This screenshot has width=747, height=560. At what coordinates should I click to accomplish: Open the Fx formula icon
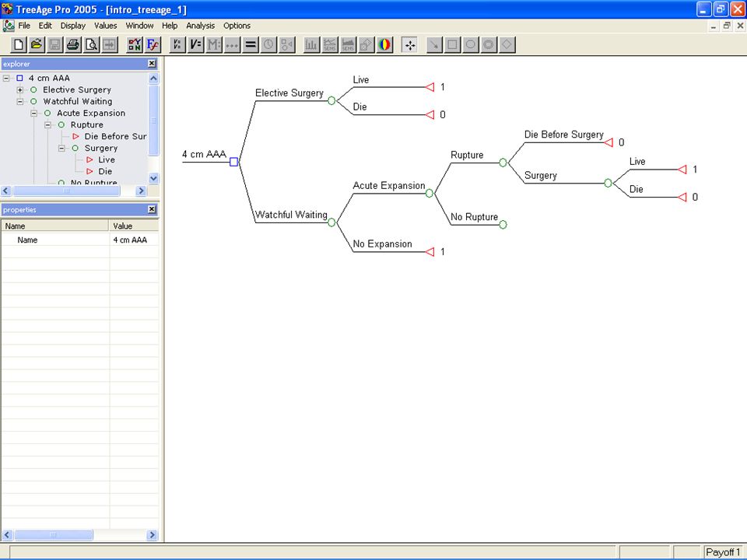(x=153, y=45)
